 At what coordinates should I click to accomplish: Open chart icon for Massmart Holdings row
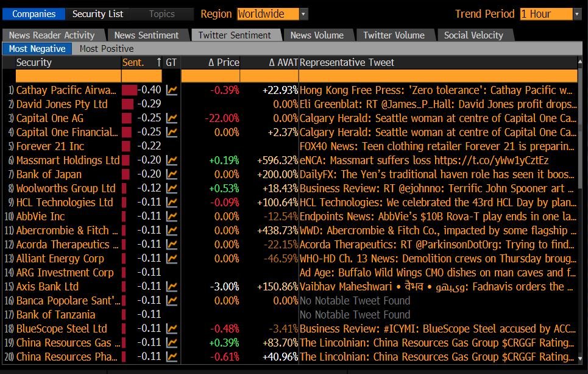pyautogui.click(x=172, y=160)
